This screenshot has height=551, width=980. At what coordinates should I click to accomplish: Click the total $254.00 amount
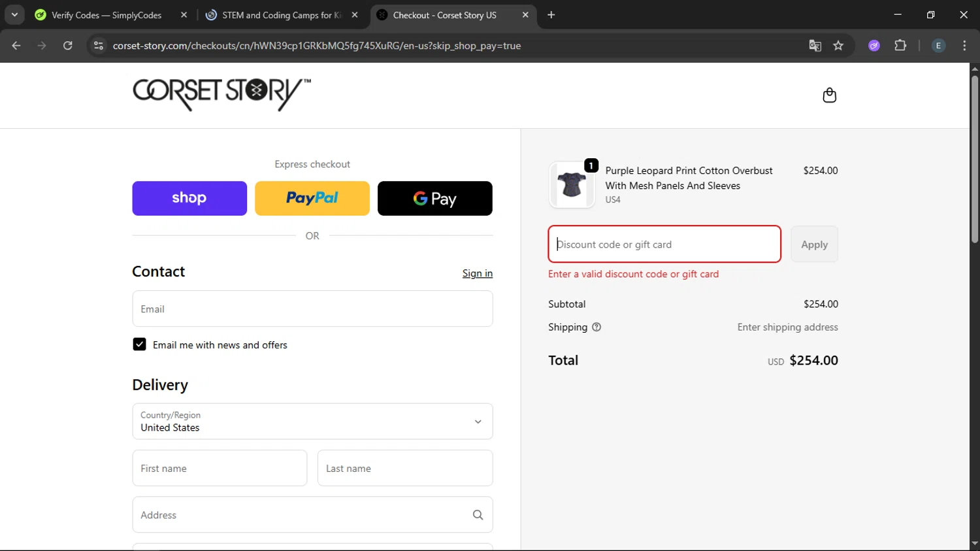tap(813, 360)
